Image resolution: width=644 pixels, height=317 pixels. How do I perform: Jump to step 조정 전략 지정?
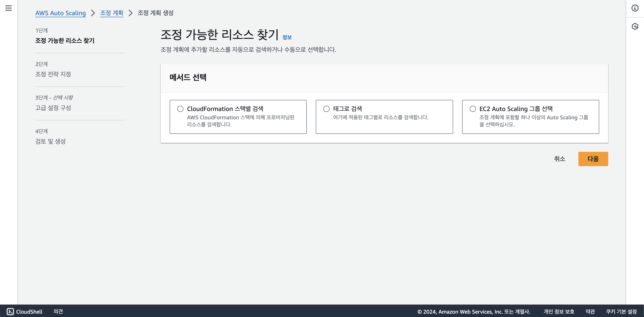tap(53, 74)
